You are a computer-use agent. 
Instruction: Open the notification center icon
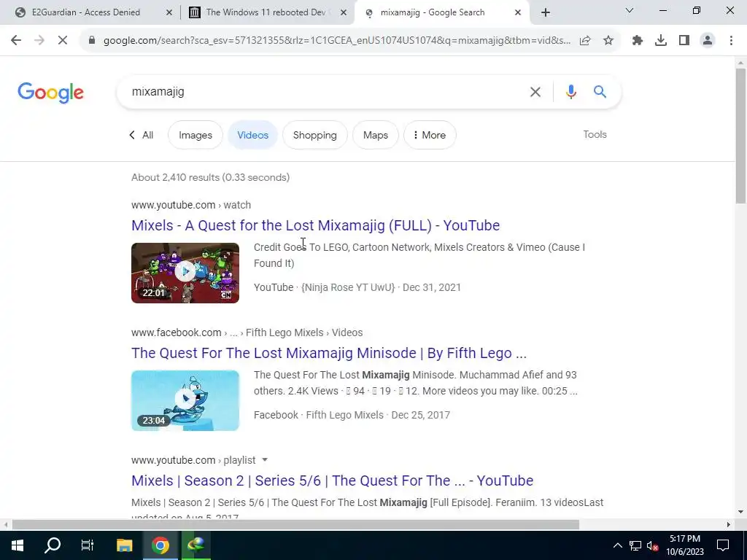(723, 545)
